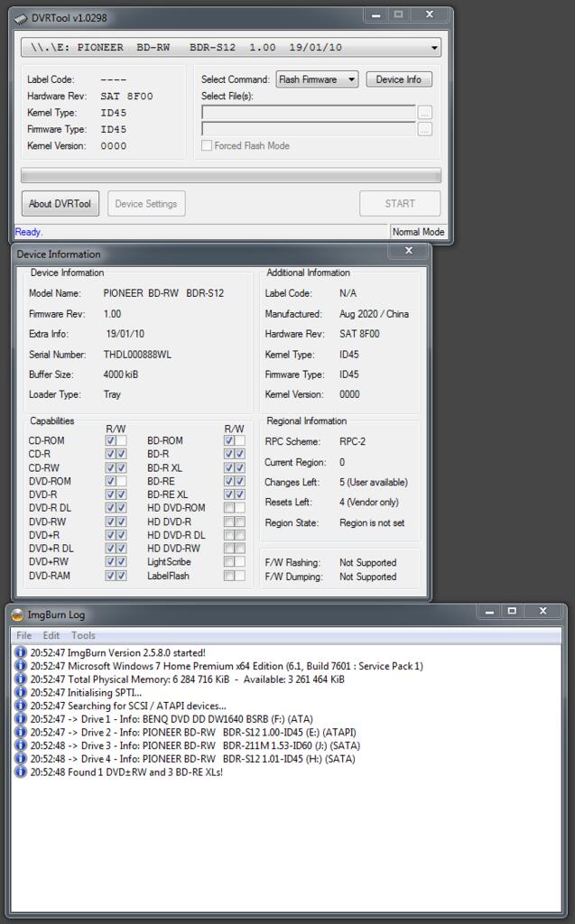Viewport: 575px width, 924px height.
Task: Click the Normal Mode status panel
Action: click(418, 232)
